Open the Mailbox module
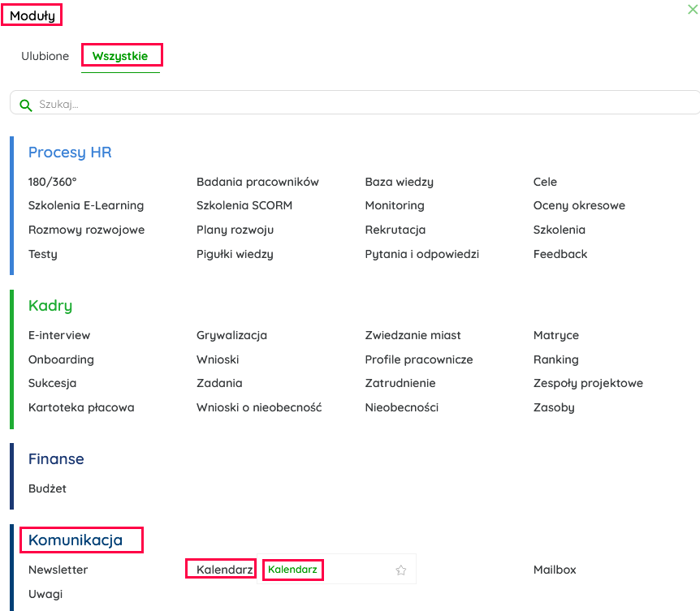 [555, 570]
